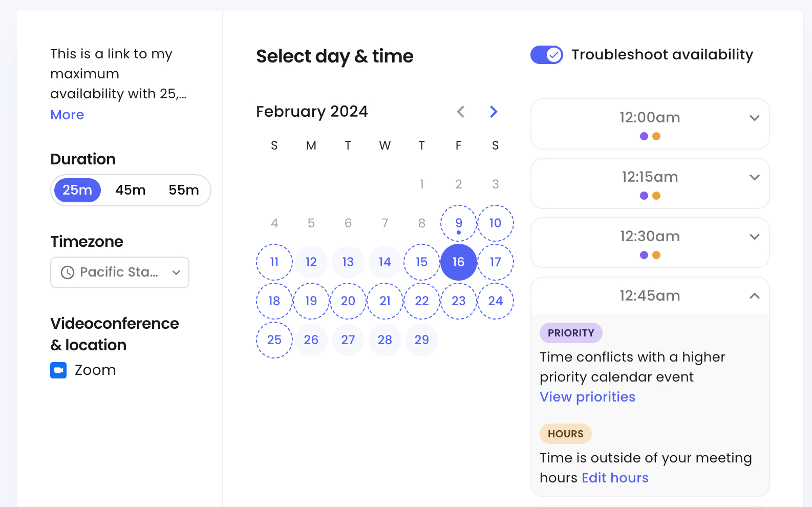The width and height of the screenshot is (812, 507).
Task: Select the 45m duration option
Action: click(131, 190)
